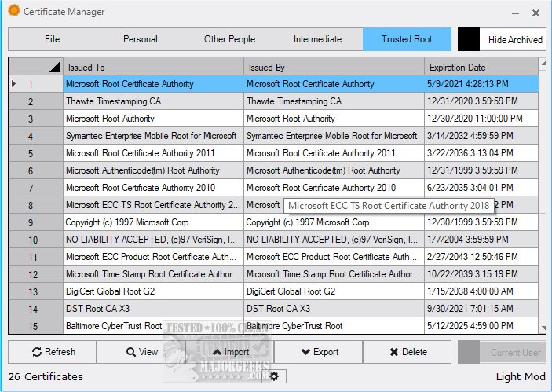Select Issued To cell 'Microsoft Root Certificate Authority'
The height and width of the screenshot is (392, 552).
pyautogui.click(x=153, y=84)
